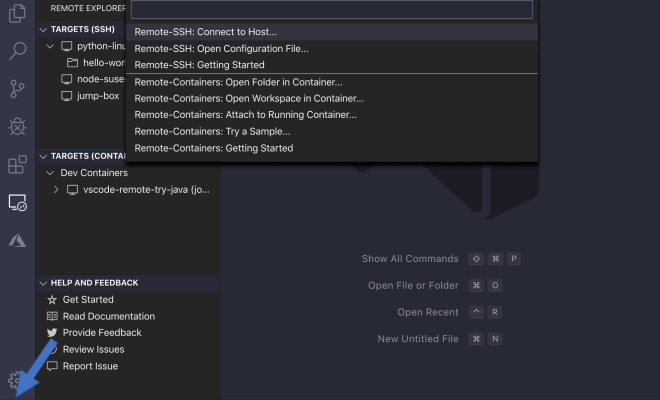Open the Get Started help link
Viewport: 660px width, 400px height.
(88, 300)
